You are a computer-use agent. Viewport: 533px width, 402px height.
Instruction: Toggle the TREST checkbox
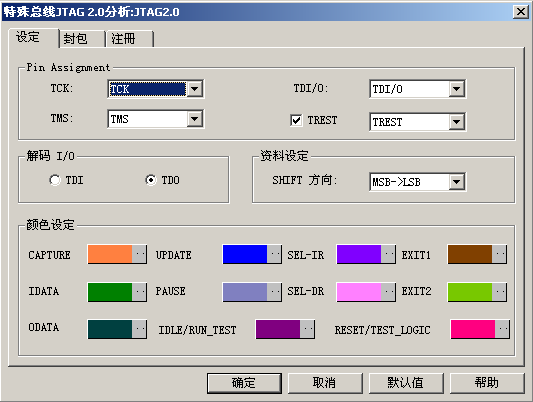[296, 120]
